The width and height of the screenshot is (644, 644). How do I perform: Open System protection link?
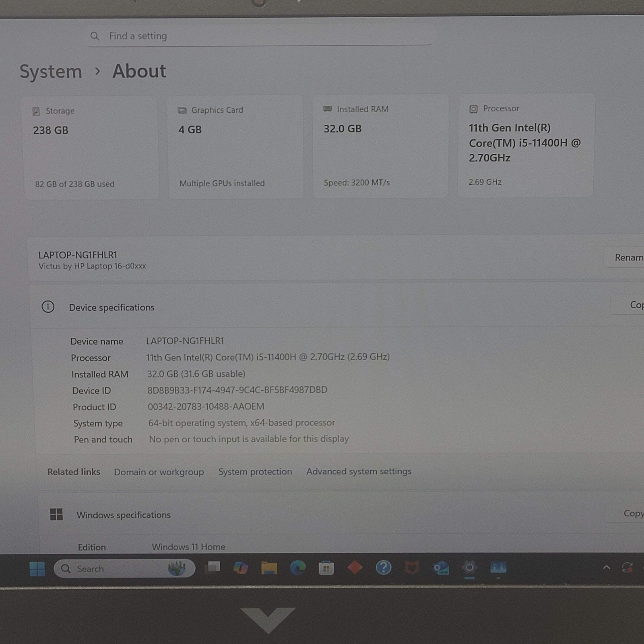click(255, 472)
